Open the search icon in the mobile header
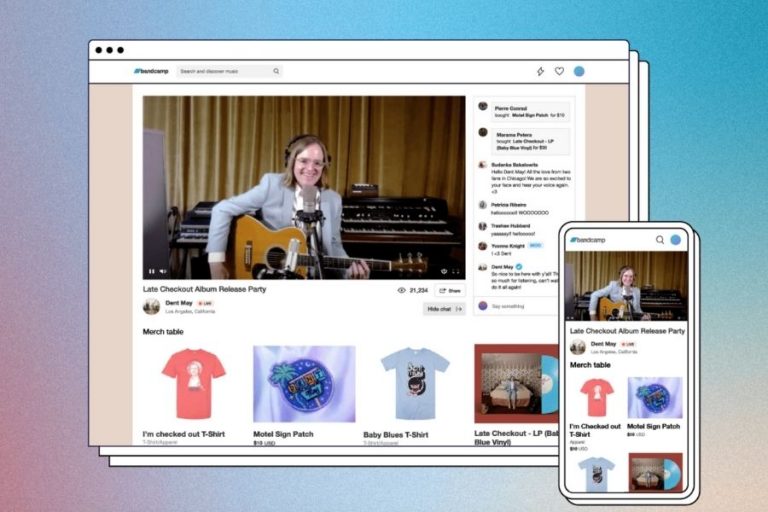Viewport: 768px width, 512px height. tap(660, 240)
